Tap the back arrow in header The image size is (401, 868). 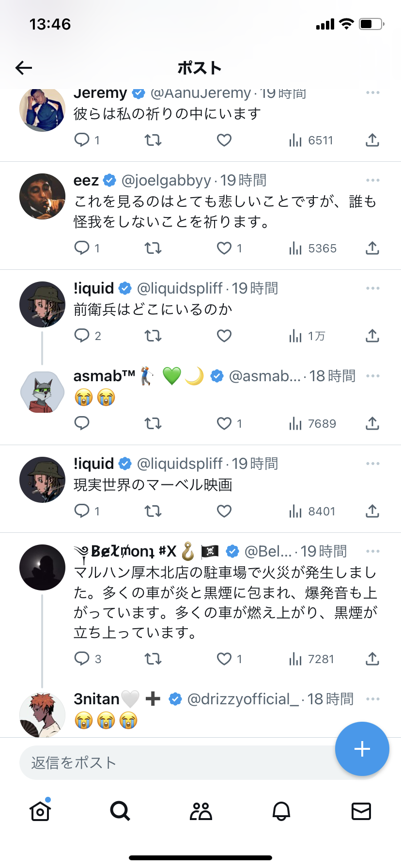pyautogui.click(x=24, y=68)
